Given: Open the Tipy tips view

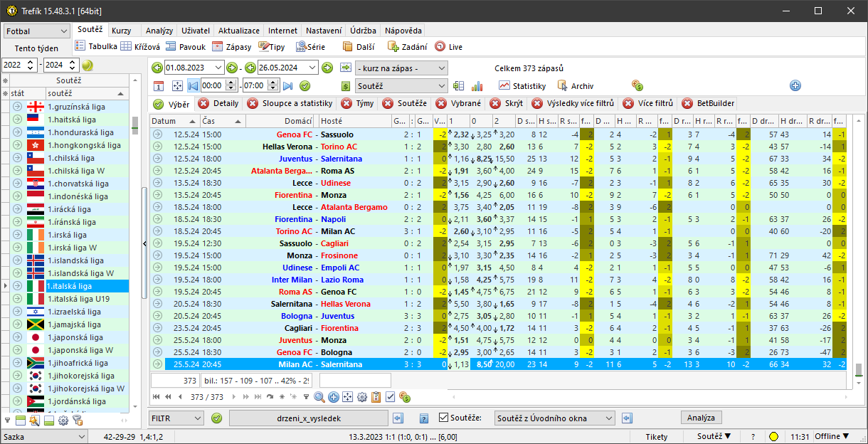Looking at the screenshot, I should pos(272,47).
